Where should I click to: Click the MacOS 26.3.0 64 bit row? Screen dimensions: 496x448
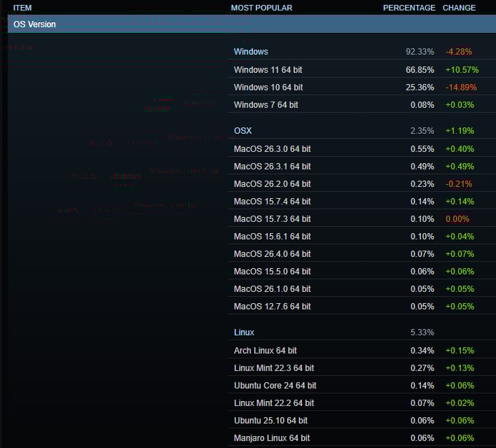coord(362,148)
